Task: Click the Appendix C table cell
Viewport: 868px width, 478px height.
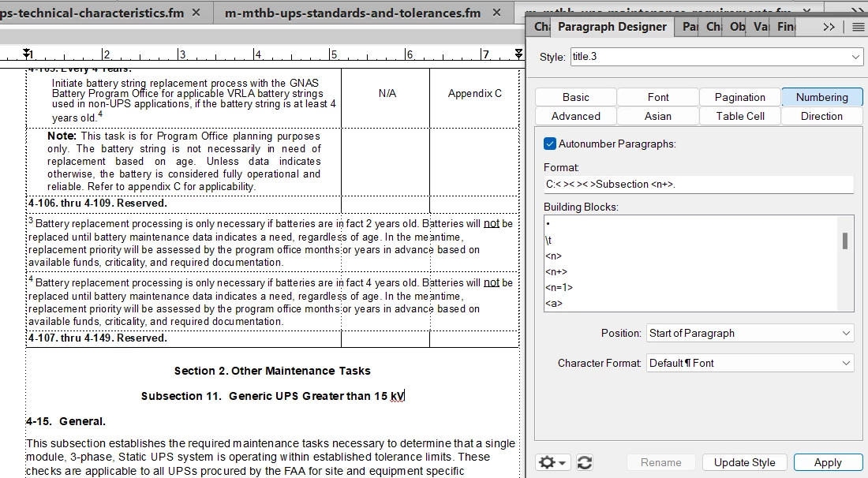Action: tap(474, 94)
